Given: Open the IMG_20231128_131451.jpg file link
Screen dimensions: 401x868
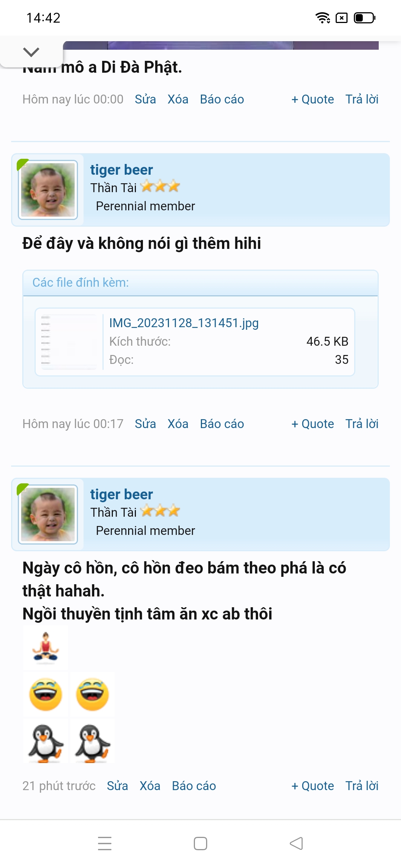Looking at the screenshot, I should point(184,323).
